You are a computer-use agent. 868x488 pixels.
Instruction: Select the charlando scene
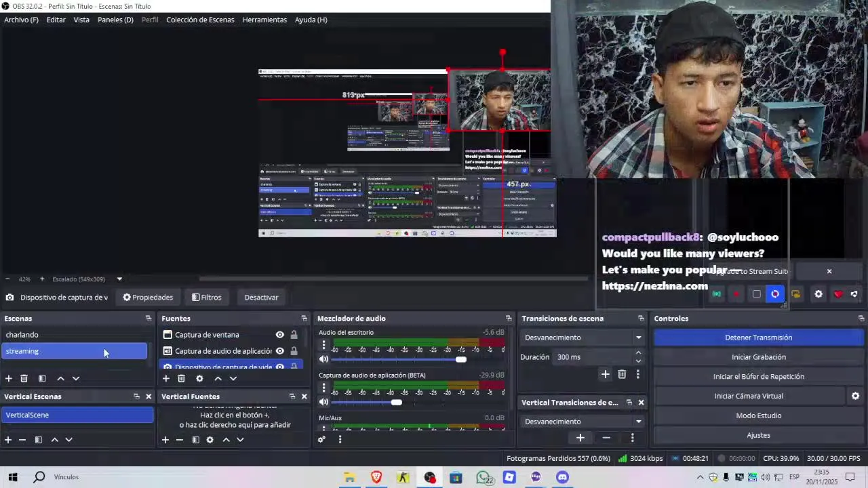tap(75, 335)
